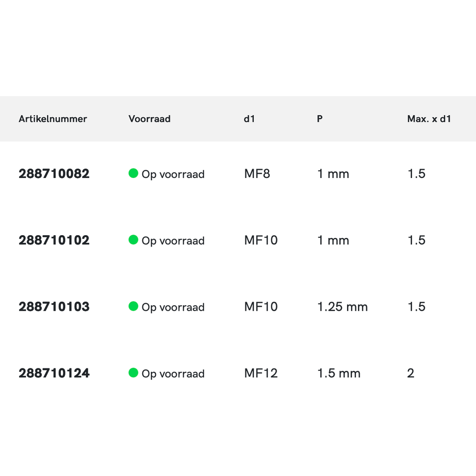Click the MF8 thread size cell
Viewport: 476px width, 476px height.
coord(257,174)
